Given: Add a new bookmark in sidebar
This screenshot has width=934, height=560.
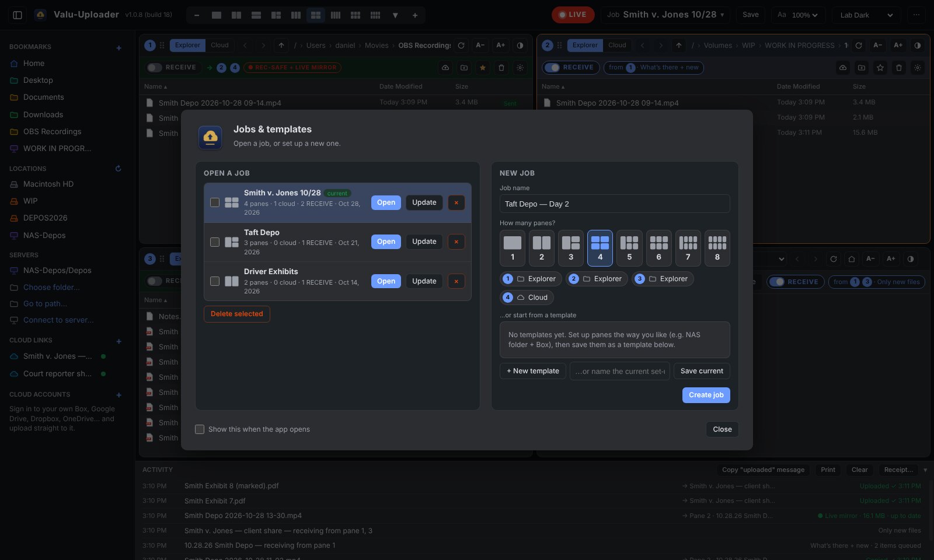Looking at the screenshot, I should tap(119, 48).
